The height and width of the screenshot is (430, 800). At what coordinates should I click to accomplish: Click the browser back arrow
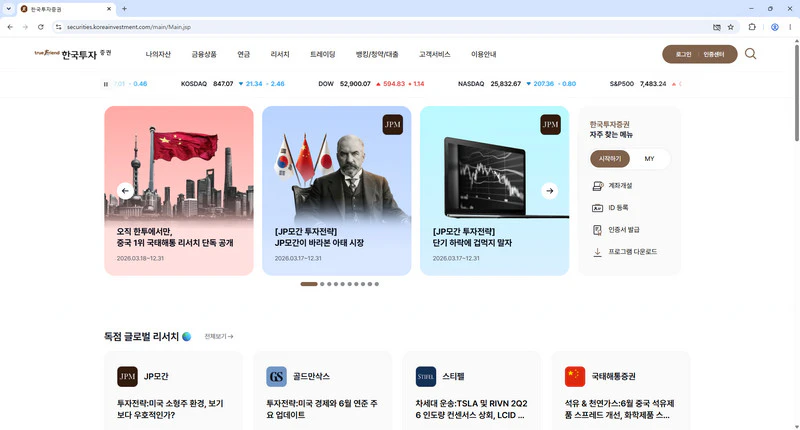click(10, 27)
